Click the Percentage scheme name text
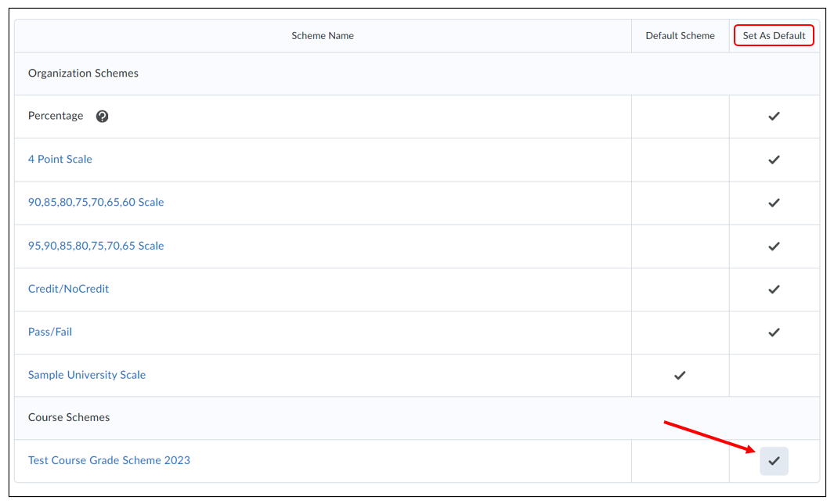Screen dimensions: 834x504 pyautogui.click(x=56, y=116)
